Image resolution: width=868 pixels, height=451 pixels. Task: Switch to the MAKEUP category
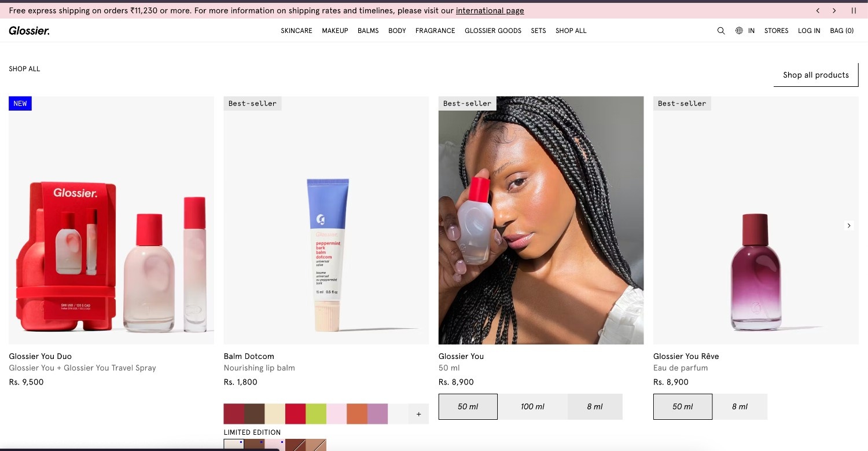[x=334, y=31]
